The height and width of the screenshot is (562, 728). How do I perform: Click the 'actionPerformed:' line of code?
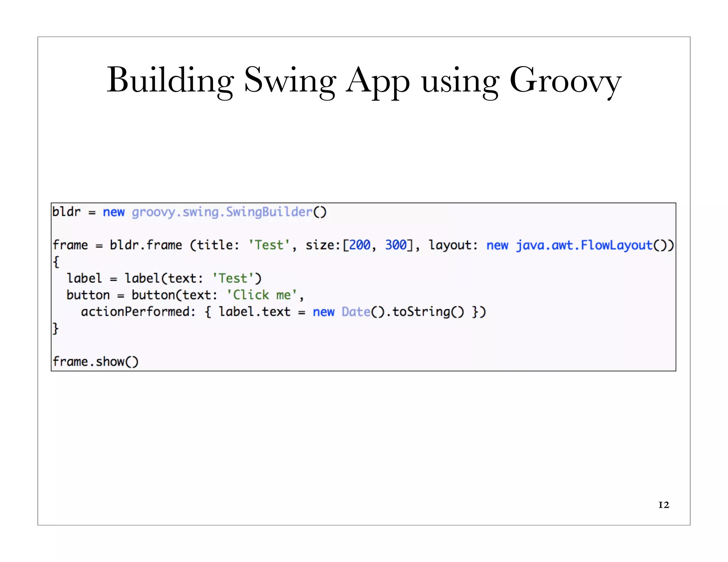[283, 312]
